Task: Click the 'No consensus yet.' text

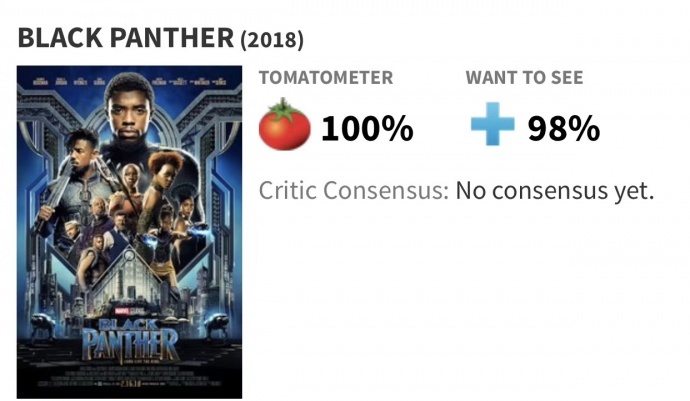Action: pyautogui.click(x=555, y=191)
